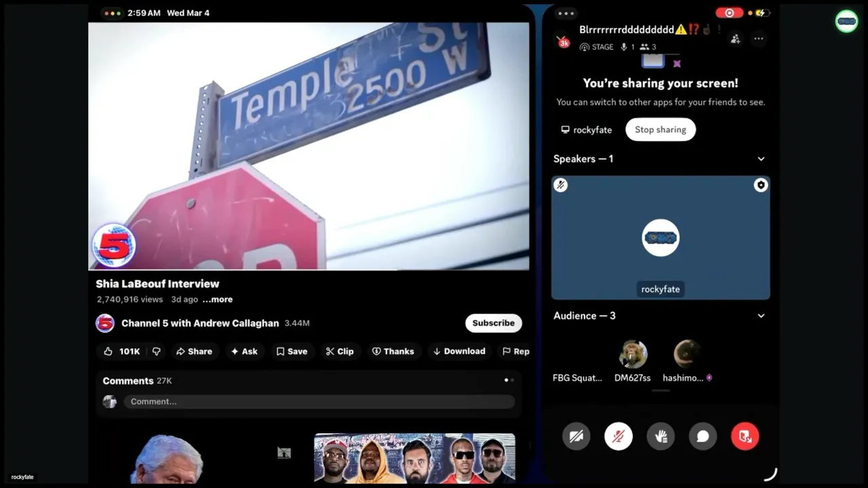
Task: Open the partially visible Report flag button
Action: click(515, 351)
